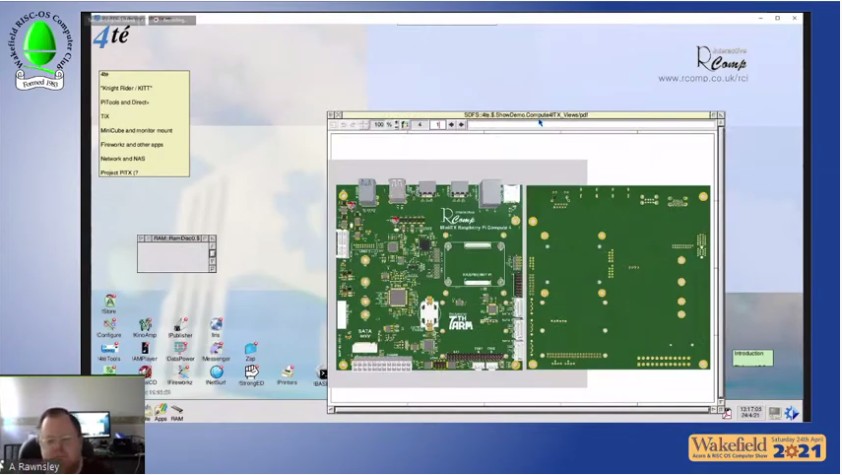Click the Apps icon on the icon bar
842x475 pixels.
pos(161,412)
